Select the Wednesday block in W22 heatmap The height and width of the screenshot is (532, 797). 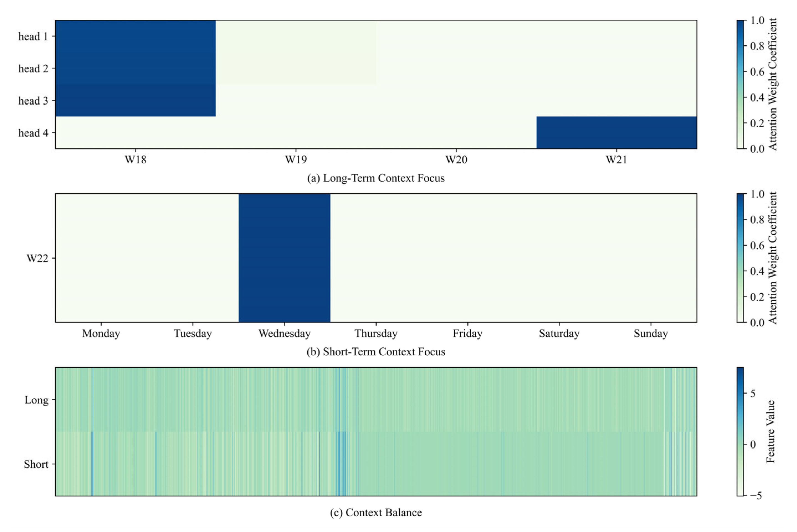(284, 258)
